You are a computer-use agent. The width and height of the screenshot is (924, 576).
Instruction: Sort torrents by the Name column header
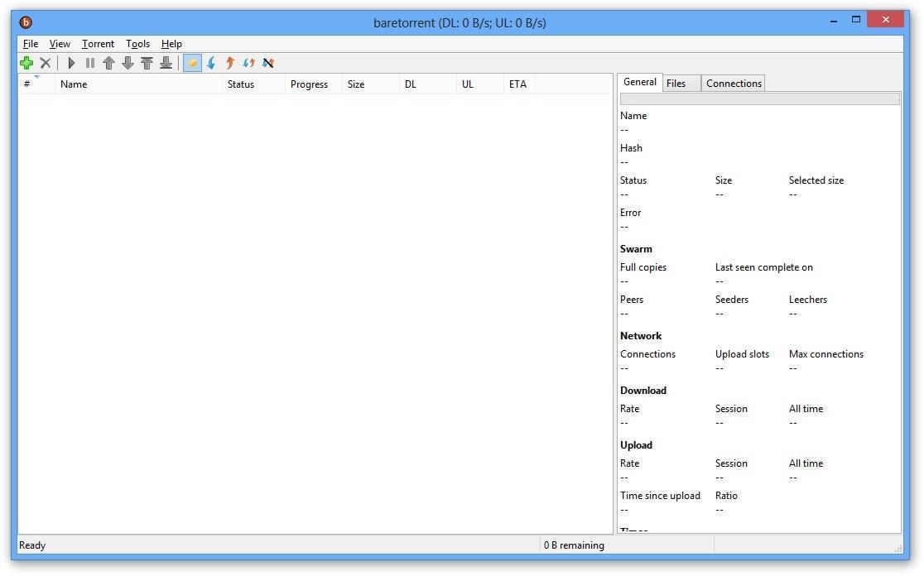[x=138, y=84]
